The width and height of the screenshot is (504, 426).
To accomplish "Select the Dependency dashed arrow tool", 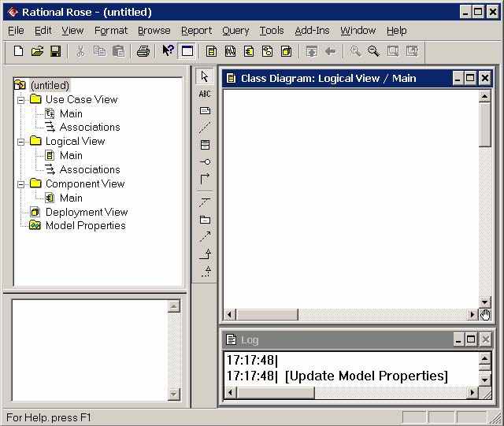I will [x=205, y=237].
